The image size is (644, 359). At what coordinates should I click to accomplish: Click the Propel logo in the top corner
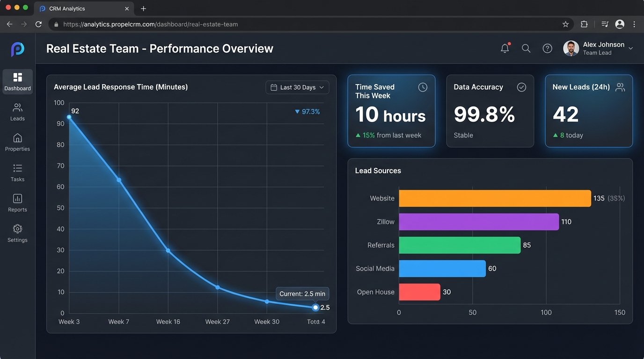pyautogui.click(x=17, y=49)
